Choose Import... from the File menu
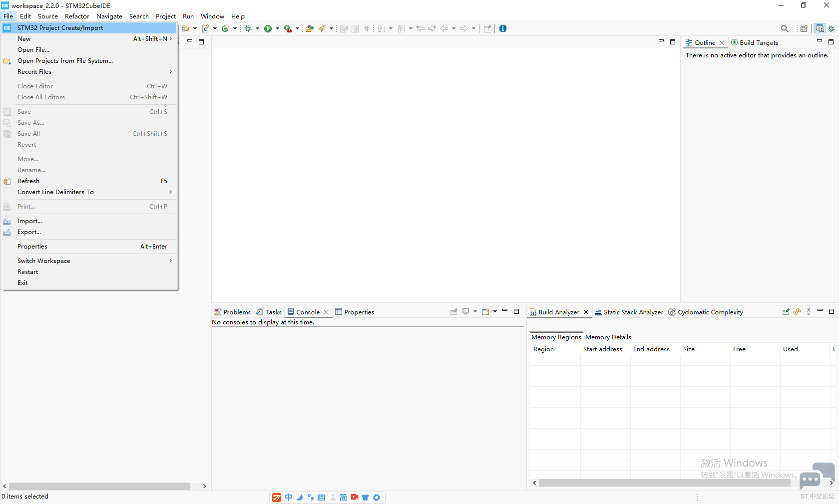The image size is (839, 504). (x=89, y=221)
